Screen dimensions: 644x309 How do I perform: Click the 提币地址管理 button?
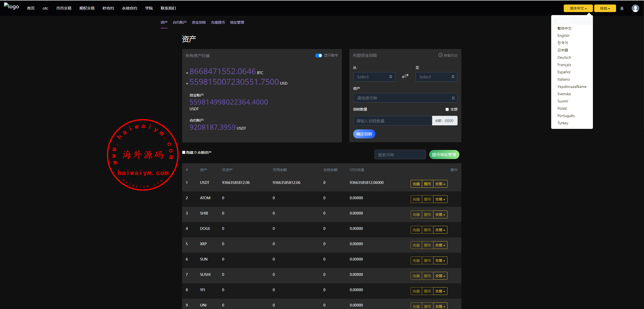(444, 155)
